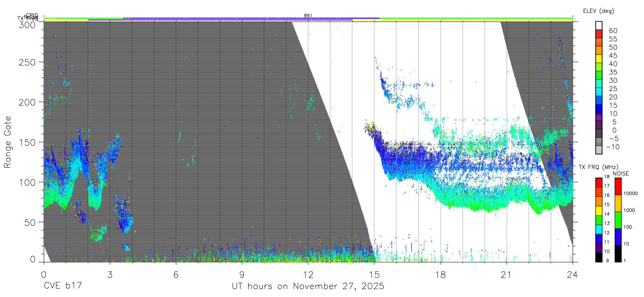Click x-axis tick label 3
644x297 pixels.
[110, 274]
